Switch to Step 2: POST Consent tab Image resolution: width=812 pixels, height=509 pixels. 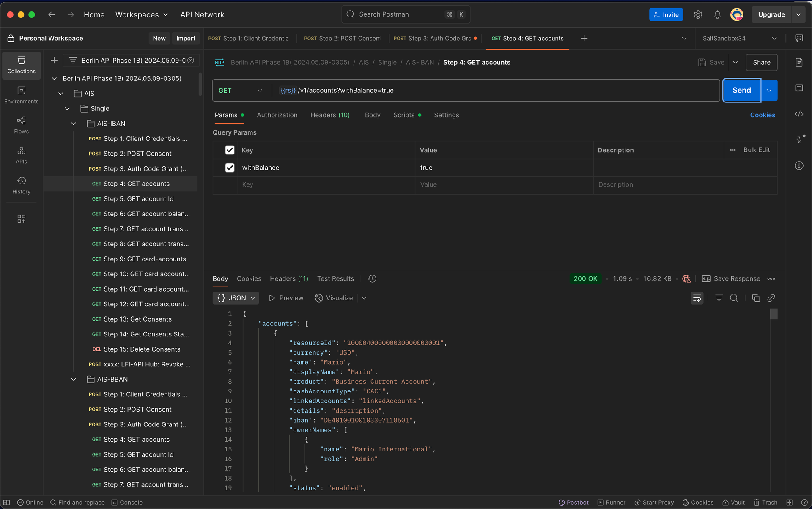point(342,38)
